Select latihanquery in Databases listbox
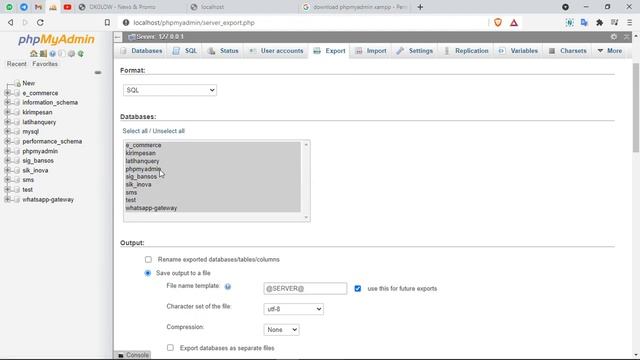The image size is (640, 360). [213, 161]
